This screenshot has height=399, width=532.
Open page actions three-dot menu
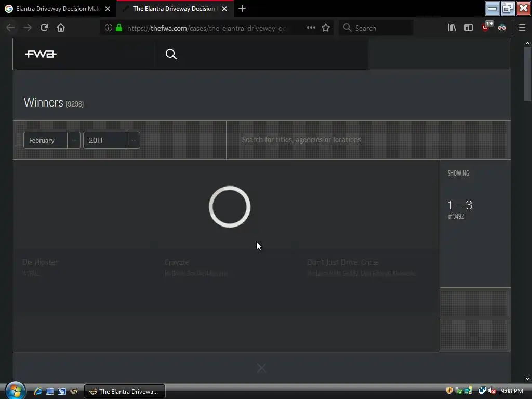[x=311, y=28]
